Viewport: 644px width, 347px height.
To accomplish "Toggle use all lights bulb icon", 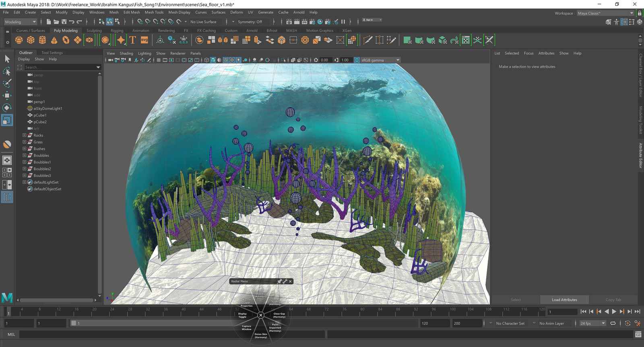I will point(238,60).
